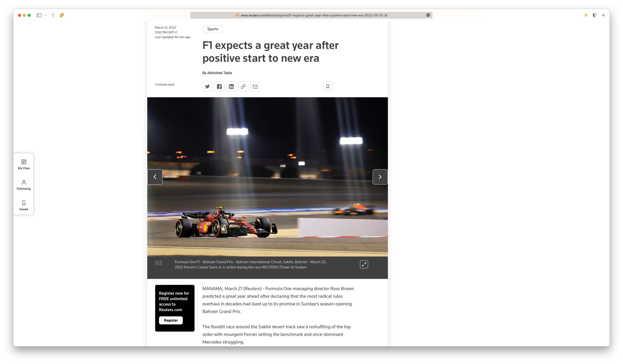Open author Abhishek Takle's page
623x364 pixels.
pyautogui.click(x=219, y=73)
